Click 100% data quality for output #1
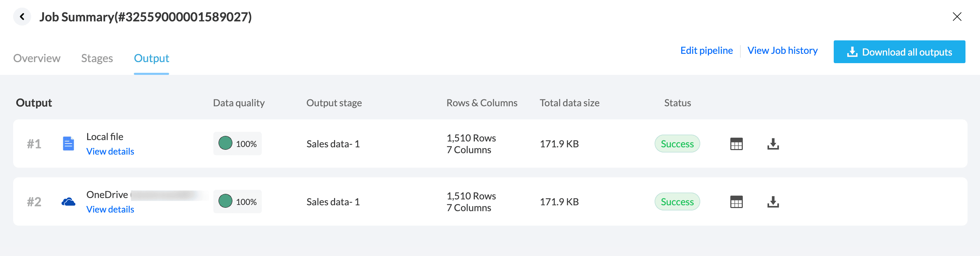The width and height of the screenshot is (980, 256). [237, 144]
